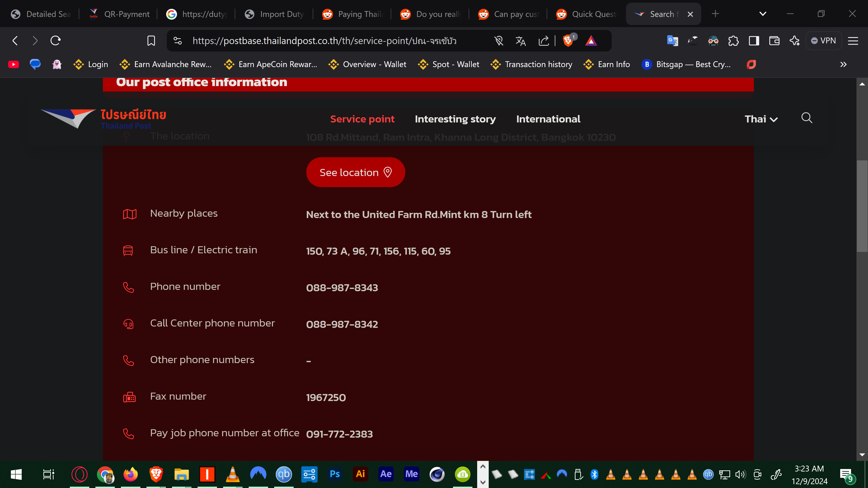Screen dimensions: 868x488
Task: Click page scrollbar up arrow
Action: click(862, 84)
